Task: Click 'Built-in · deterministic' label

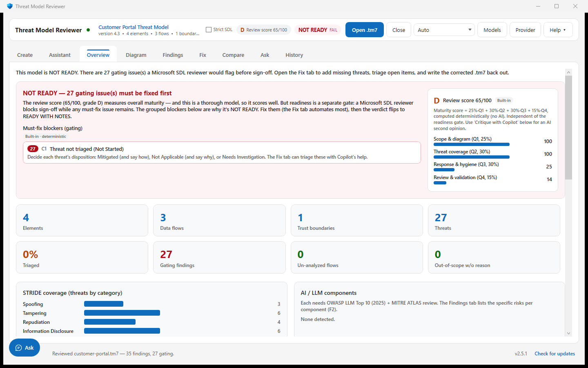Action: tap(46, 137)
